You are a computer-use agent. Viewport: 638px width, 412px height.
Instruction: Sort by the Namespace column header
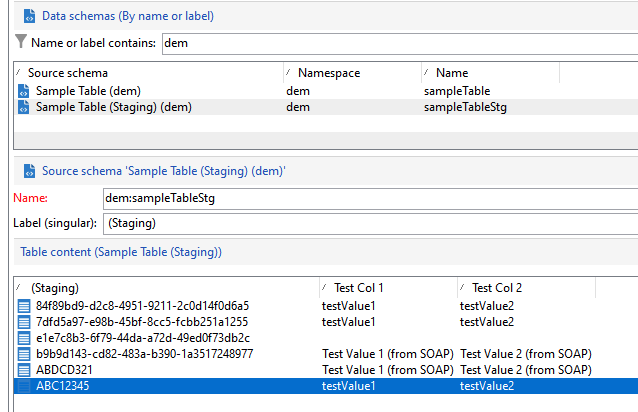pos(327,73)
